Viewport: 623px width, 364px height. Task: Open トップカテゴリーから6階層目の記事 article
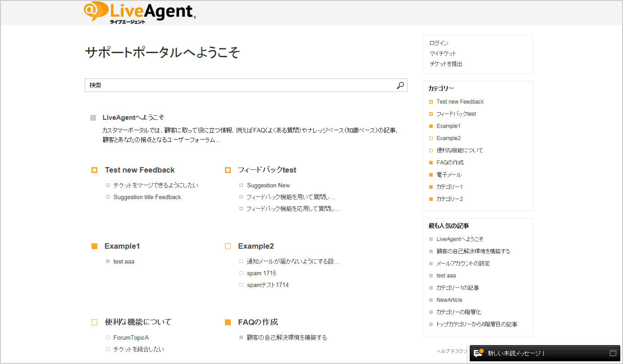(476, 324)
